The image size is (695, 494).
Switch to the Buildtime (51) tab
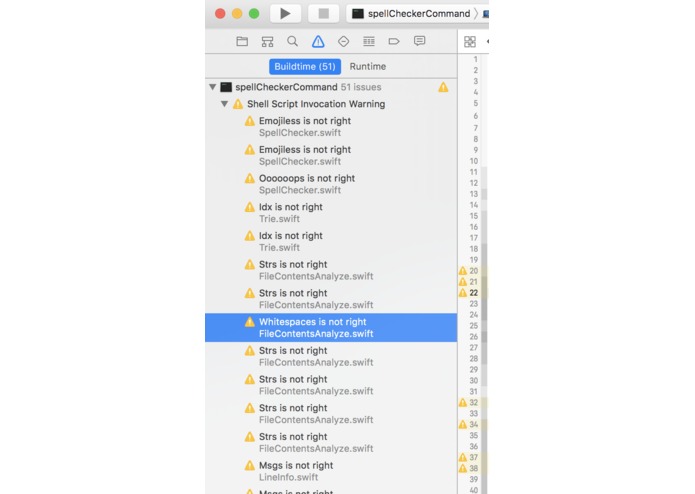pyautogui.click(x=305, y=66)
